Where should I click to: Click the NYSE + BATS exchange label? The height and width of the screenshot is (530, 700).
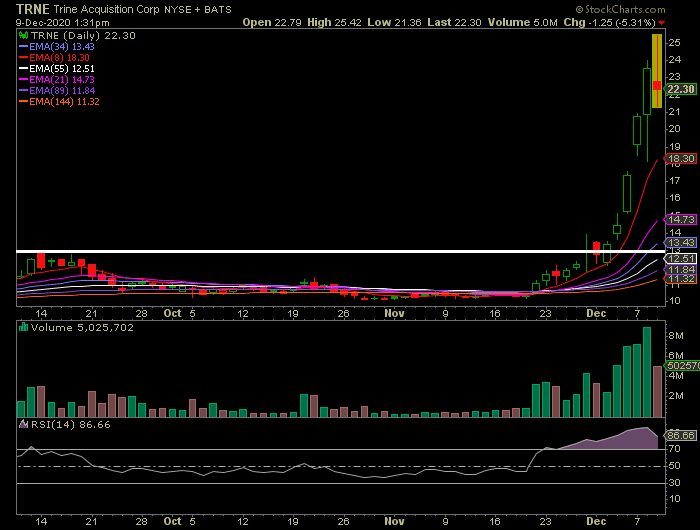coord(198,9)
